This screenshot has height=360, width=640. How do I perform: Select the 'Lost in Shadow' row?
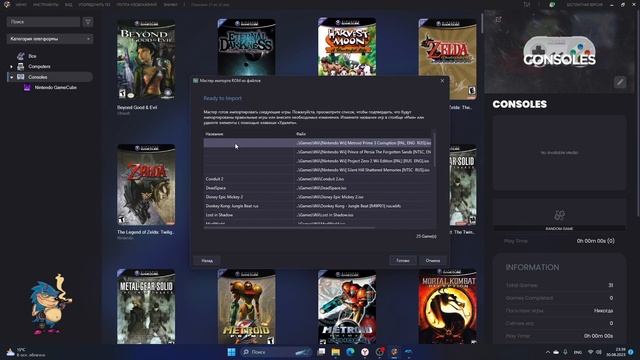tap(318, 215)
